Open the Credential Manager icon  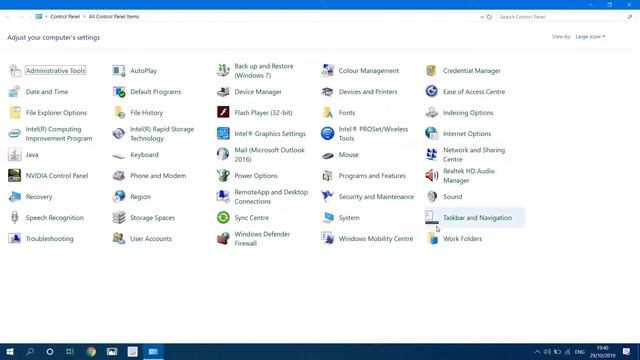pos(432,71)
